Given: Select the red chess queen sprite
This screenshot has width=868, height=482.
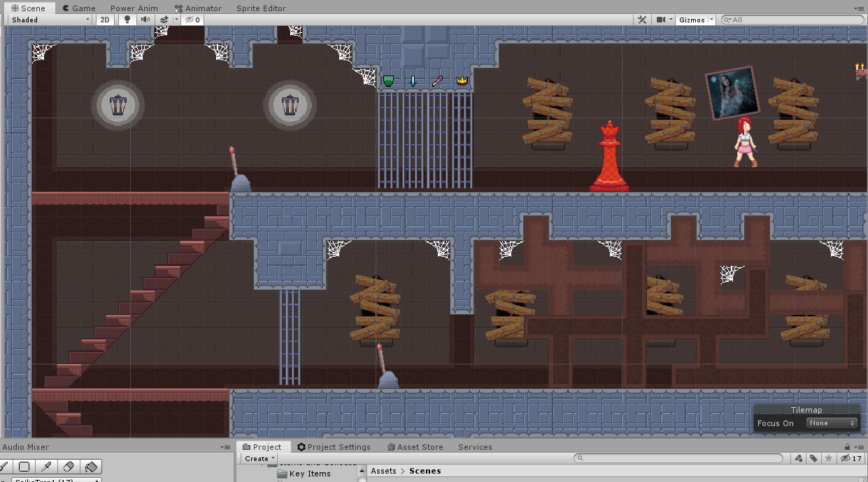Looking at the screenshot, I should pos(609,157).
